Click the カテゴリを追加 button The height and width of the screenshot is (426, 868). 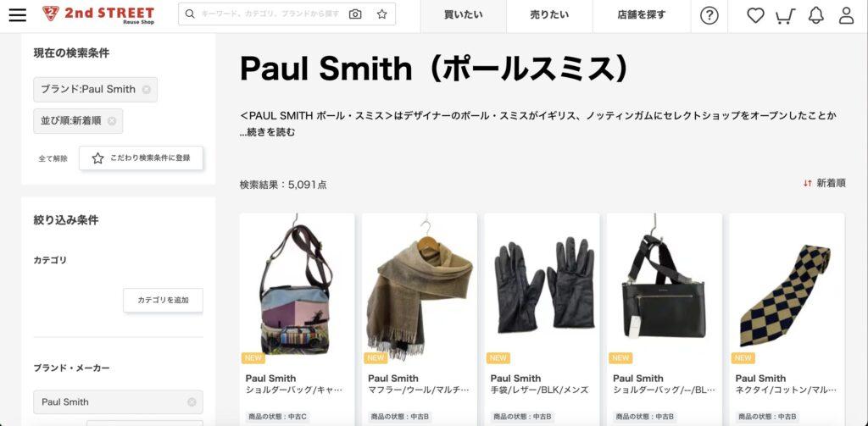pyautogui.click(x=164, y=301)
